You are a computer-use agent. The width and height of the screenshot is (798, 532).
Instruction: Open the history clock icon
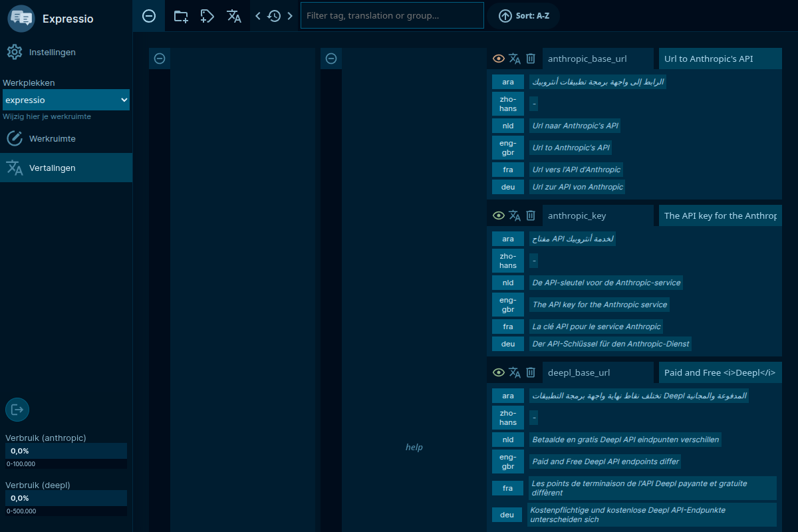274,16
